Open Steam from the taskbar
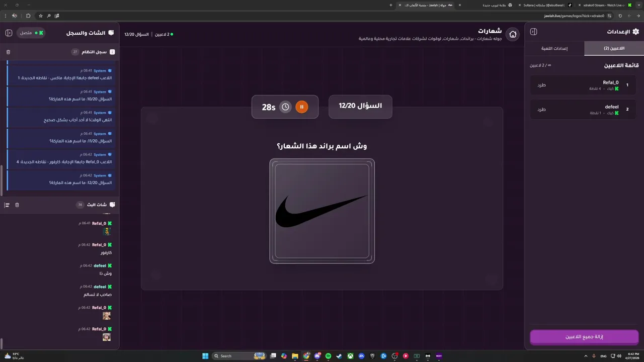Viewport: 644px width, 362px height. 339,356
